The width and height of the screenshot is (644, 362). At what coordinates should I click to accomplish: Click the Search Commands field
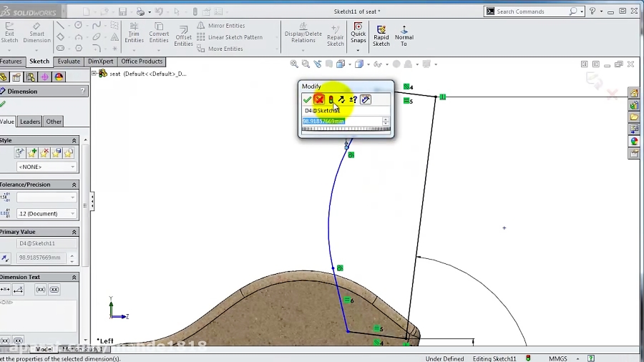point(532,11)
